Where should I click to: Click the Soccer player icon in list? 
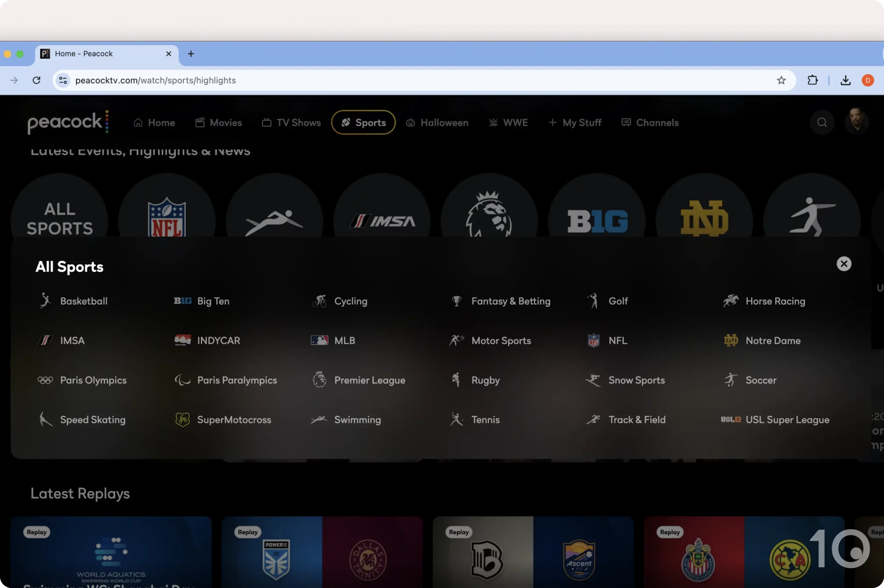point(731,380)
